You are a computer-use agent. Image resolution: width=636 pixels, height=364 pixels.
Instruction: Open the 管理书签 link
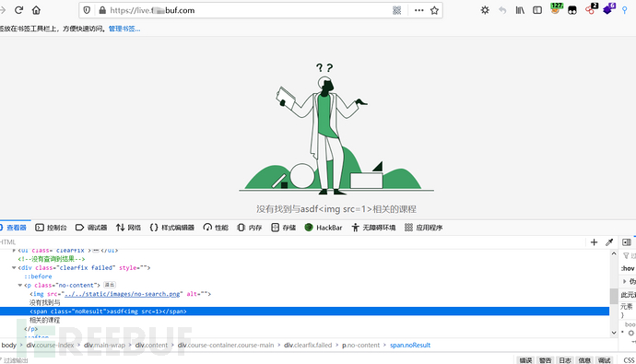point(124,29)
